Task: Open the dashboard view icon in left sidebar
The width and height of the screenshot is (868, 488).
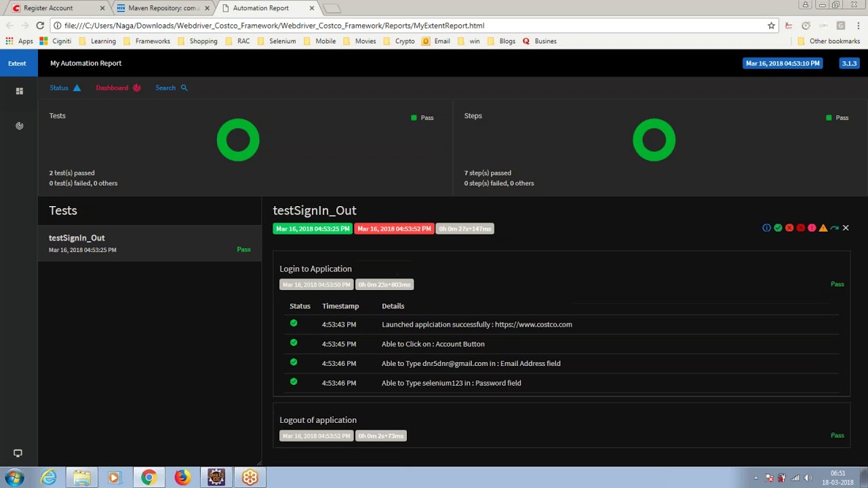Action: coord(19,125)
